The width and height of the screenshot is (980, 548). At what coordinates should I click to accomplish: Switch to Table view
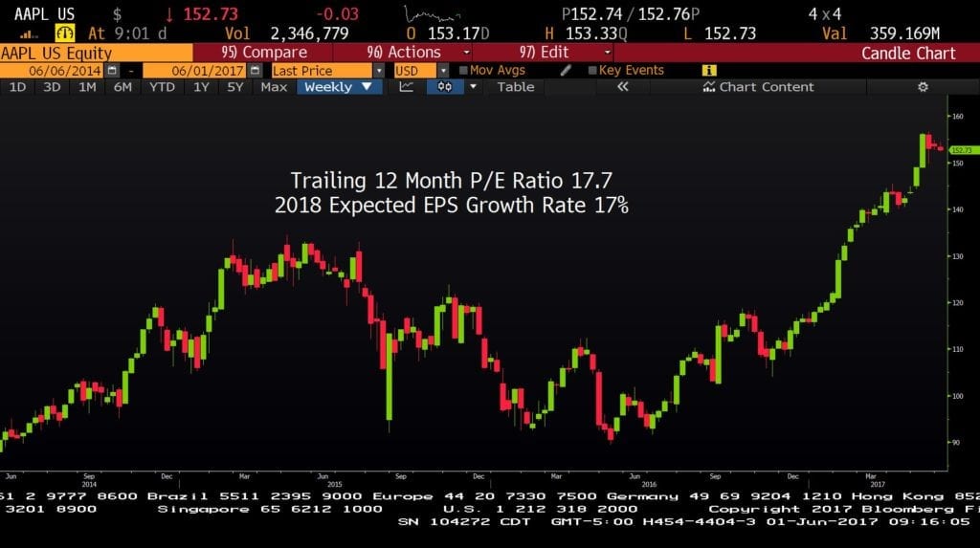pos(516,87)
